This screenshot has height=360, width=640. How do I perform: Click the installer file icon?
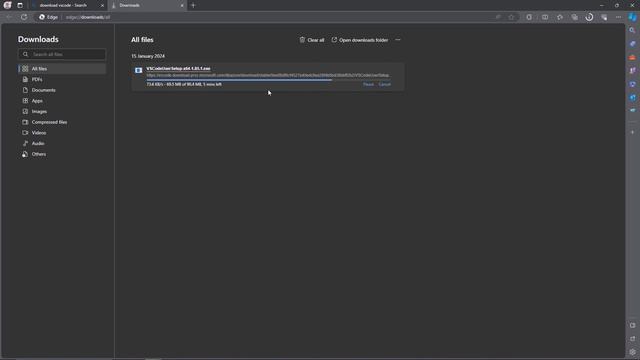tap(139, 70)
